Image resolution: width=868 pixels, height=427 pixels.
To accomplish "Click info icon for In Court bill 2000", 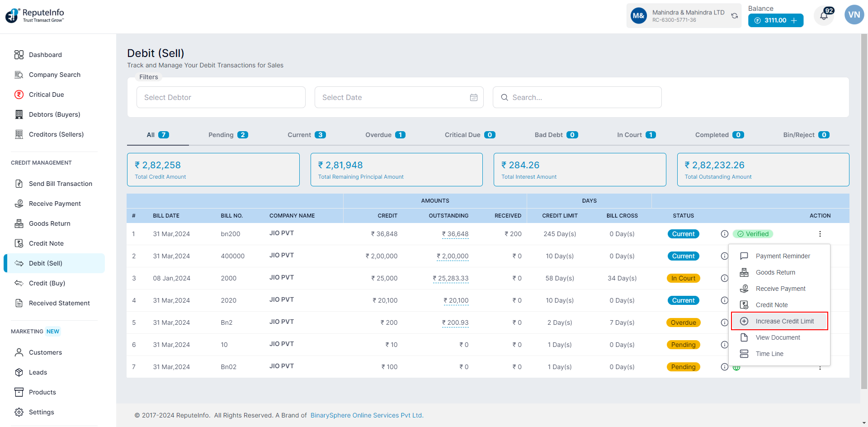I will pos(724,278).
